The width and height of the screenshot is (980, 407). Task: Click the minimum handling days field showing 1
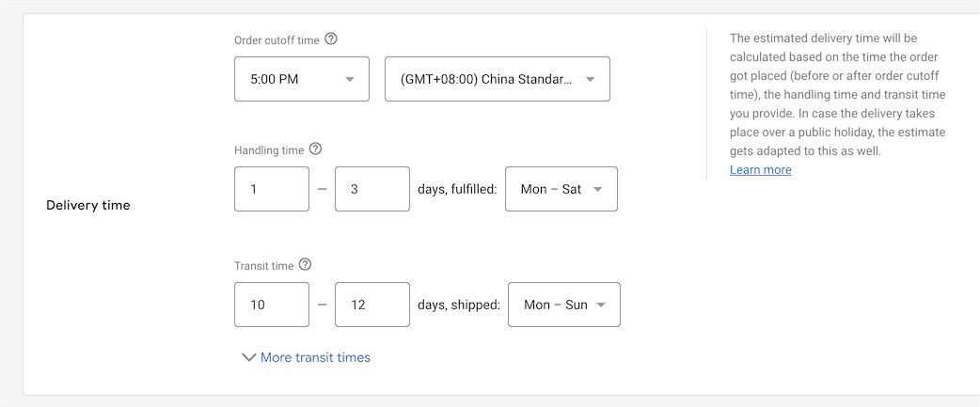[271, 189]
